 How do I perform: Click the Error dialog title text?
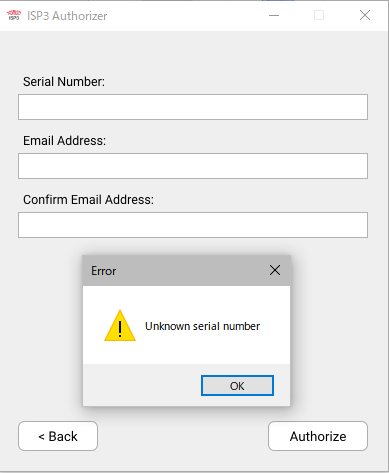(104, 271)
